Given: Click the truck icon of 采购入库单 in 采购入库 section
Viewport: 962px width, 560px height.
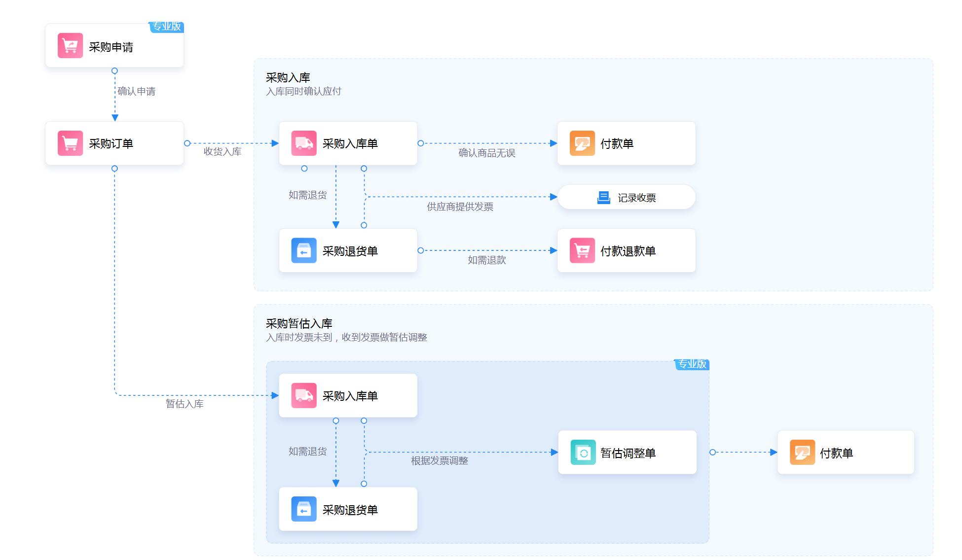Looking at the screenshot, I should (304, 143).
